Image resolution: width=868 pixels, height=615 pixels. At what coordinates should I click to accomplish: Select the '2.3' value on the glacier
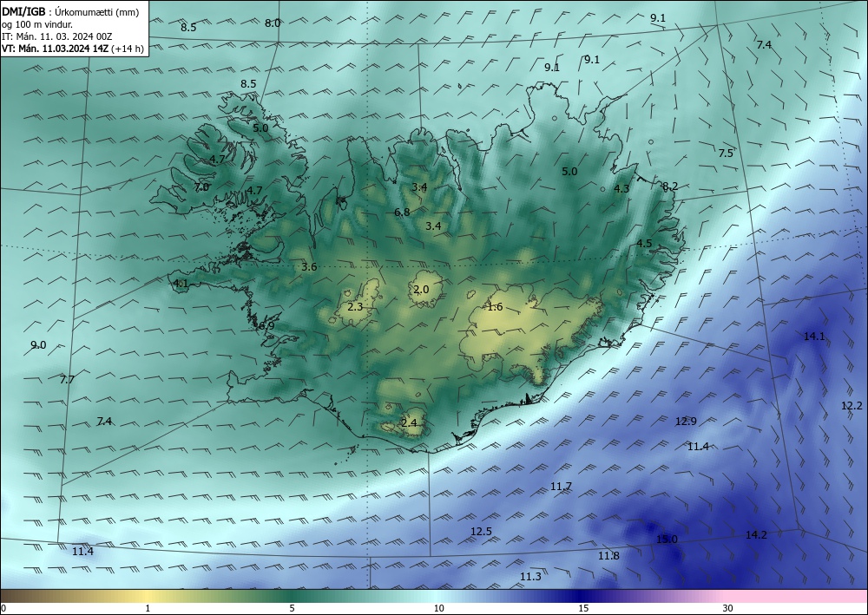(355, 306)
